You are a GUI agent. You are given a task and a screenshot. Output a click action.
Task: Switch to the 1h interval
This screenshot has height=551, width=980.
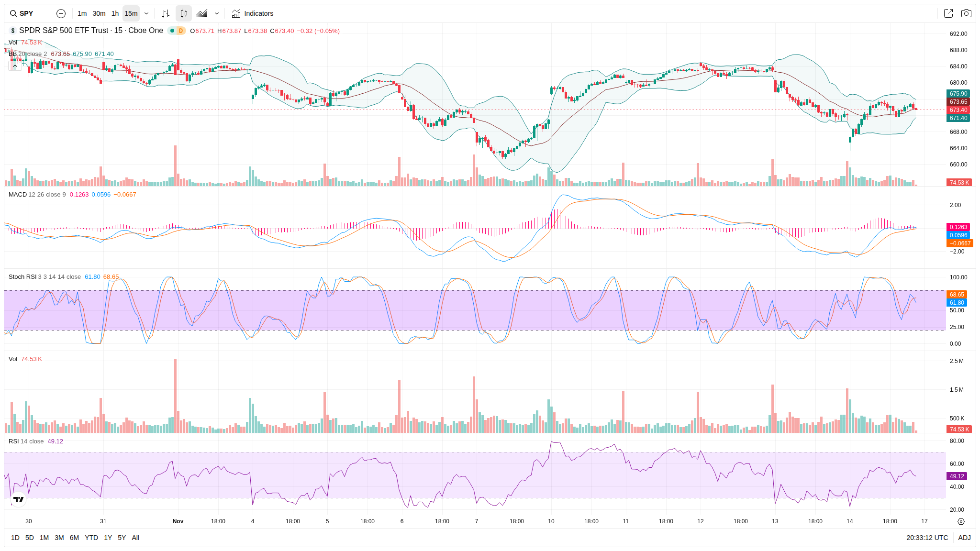click(115, 13)
